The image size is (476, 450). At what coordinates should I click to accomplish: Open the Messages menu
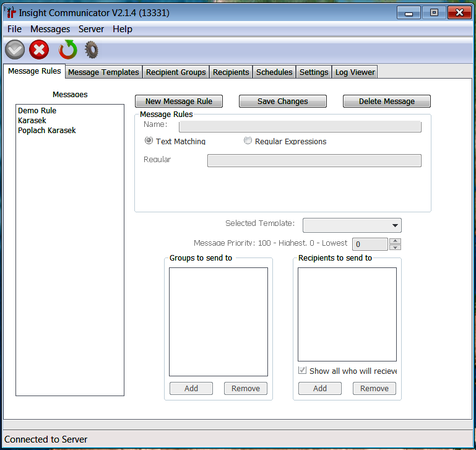click(x=50, y=29)
